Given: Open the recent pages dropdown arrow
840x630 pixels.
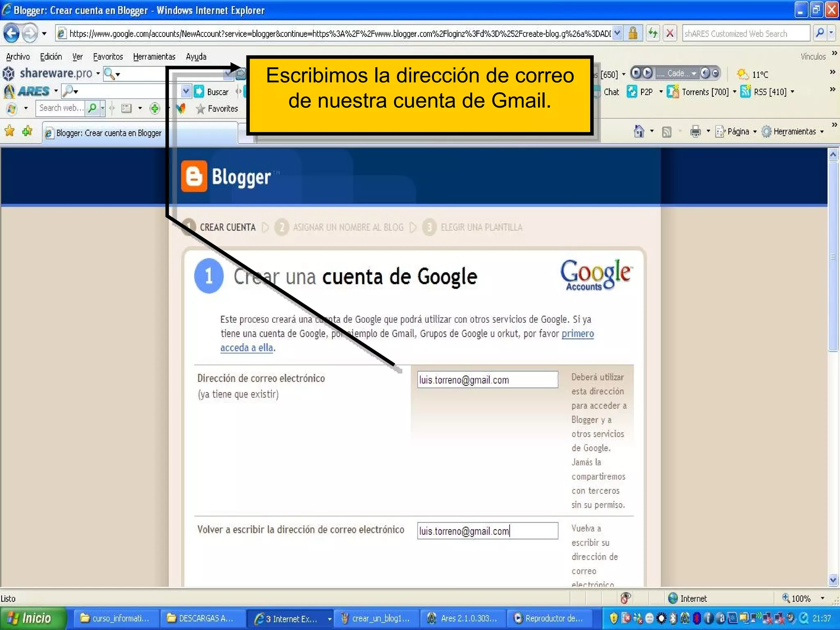Looking at the screenshot, I should pos(44,34).
